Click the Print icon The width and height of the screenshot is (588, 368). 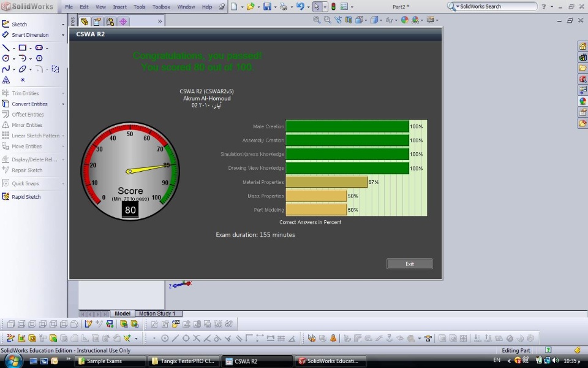point(284,6)
